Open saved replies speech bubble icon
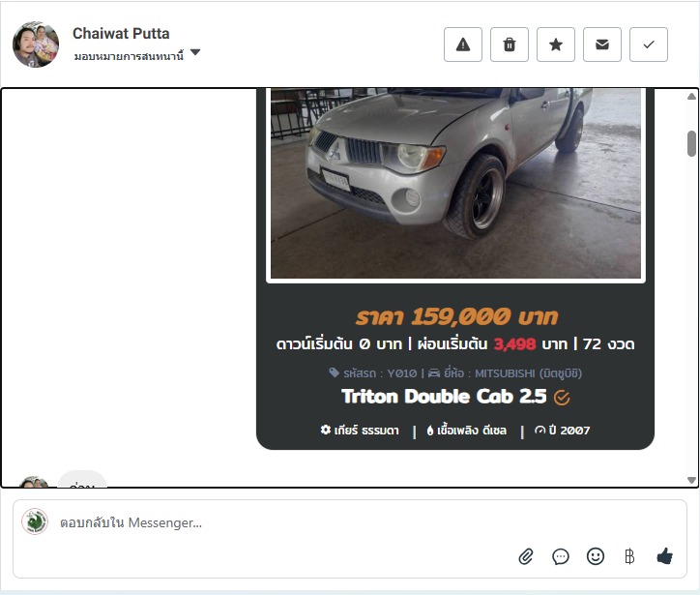The width and height of the screenshot is (700, 595). (561, 556)
